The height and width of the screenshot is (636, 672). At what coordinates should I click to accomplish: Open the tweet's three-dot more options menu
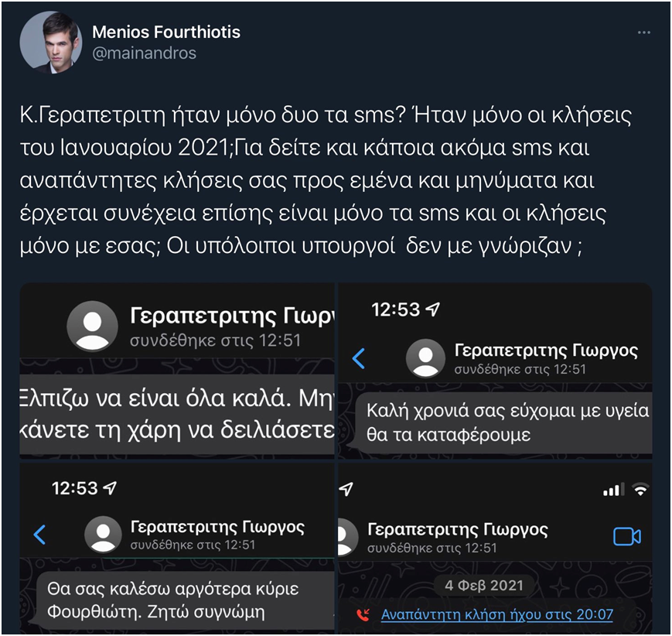(643, 33)
